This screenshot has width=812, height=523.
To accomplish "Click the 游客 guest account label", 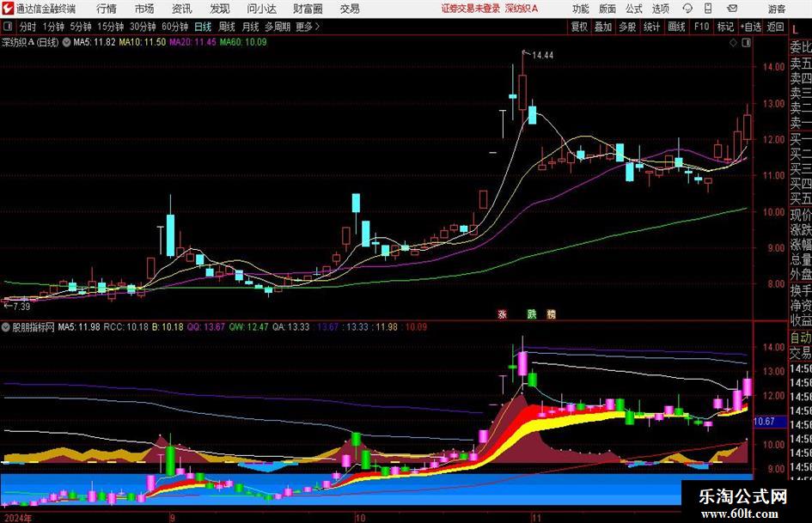I will click(777, 9).
